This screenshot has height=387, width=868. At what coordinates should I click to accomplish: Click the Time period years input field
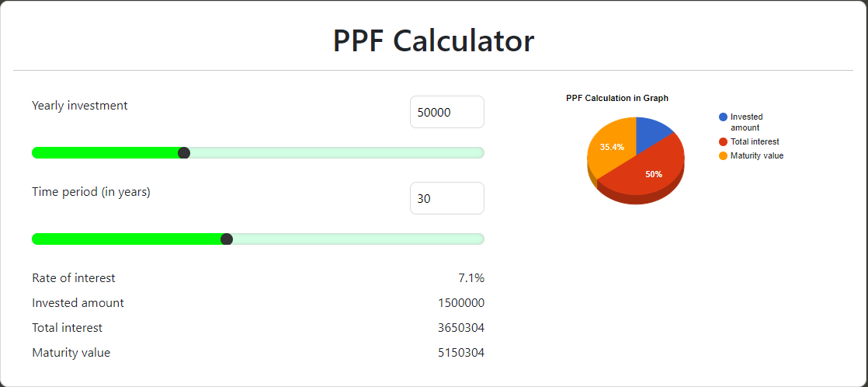click(x=447, y=198)
